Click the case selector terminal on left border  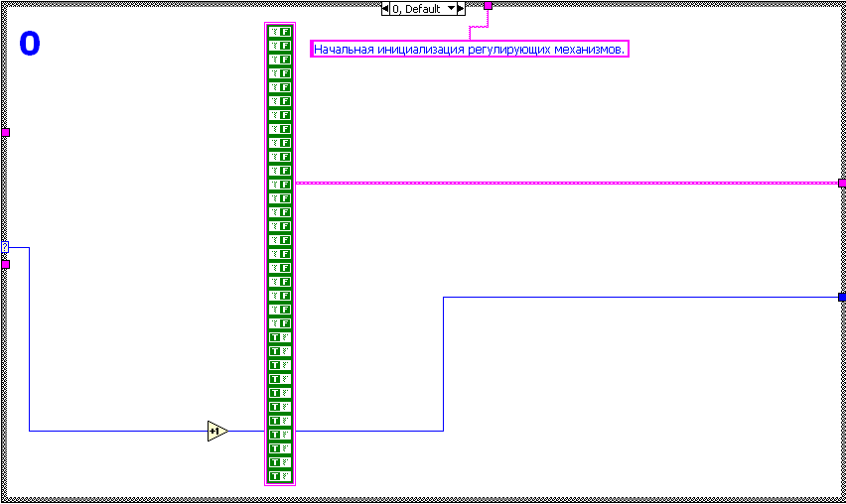[x=4, y=247]
